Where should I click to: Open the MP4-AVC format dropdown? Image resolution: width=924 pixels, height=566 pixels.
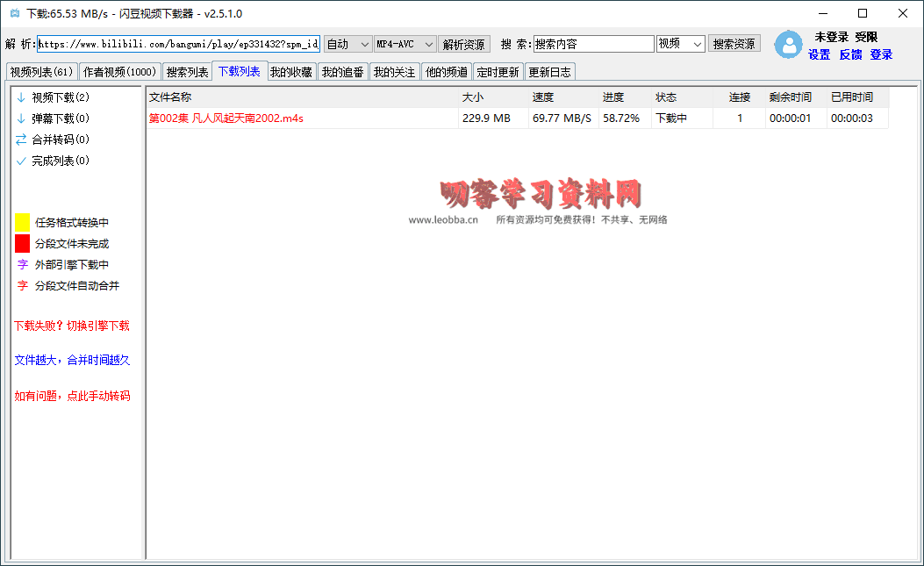(405, 44)
